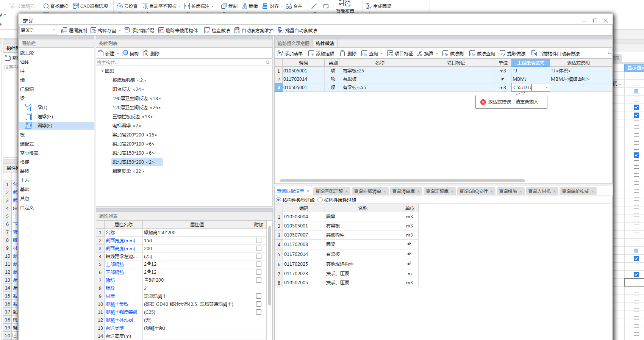
Task: Toggle 附加 checkbox for 材质
Action: click(259, 296)
